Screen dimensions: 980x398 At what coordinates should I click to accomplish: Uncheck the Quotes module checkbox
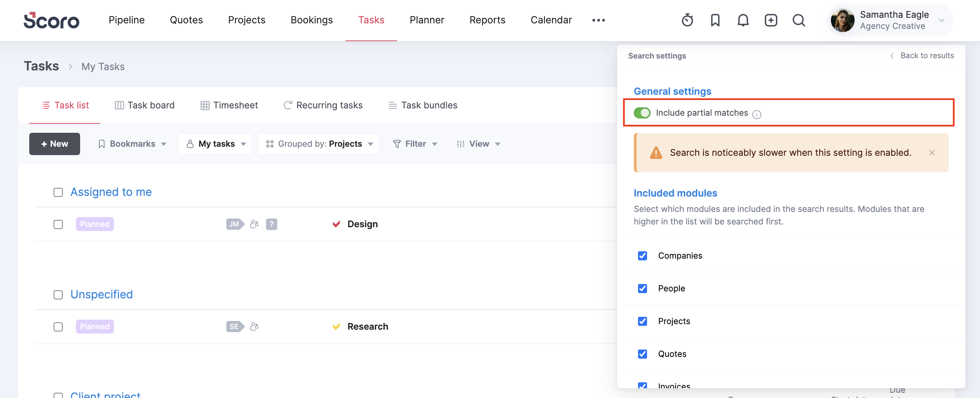coord(642,354)
